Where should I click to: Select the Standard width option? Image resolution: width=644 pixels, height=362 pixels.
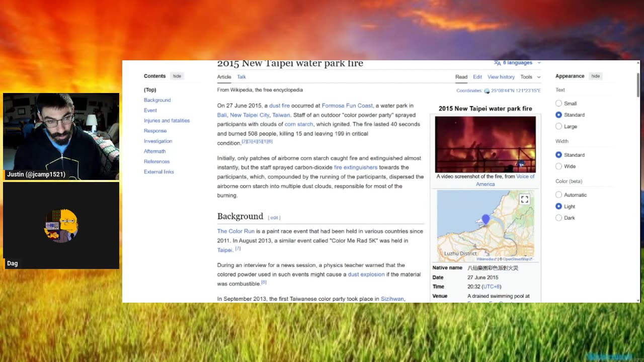tap(558, 155)
